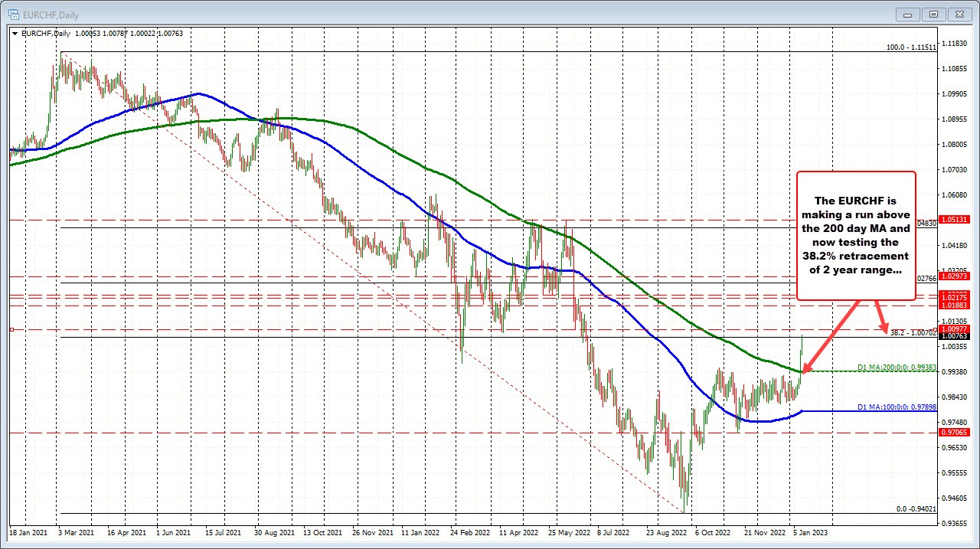Click the EURCHF chart icon in the title bar
The image size is (980, 549).
pos(15,15)
